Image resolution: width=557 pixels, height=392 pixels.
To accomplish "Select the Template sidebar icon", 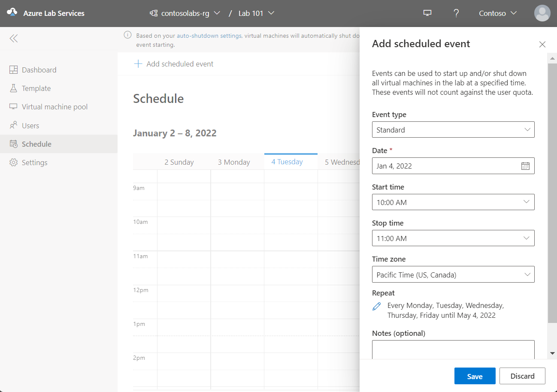I will pos(14,88).
